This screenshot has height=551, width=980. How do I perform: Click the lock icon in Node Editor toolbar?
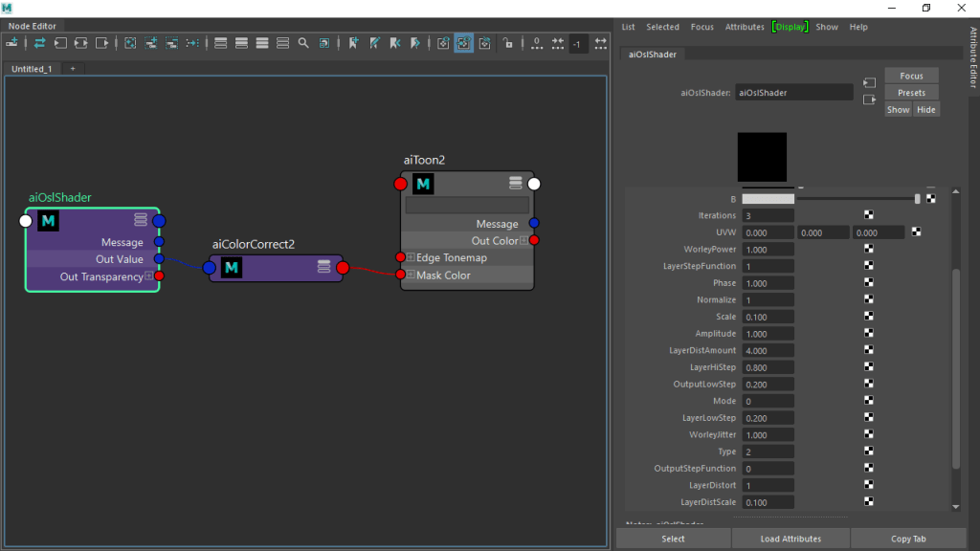508,43
